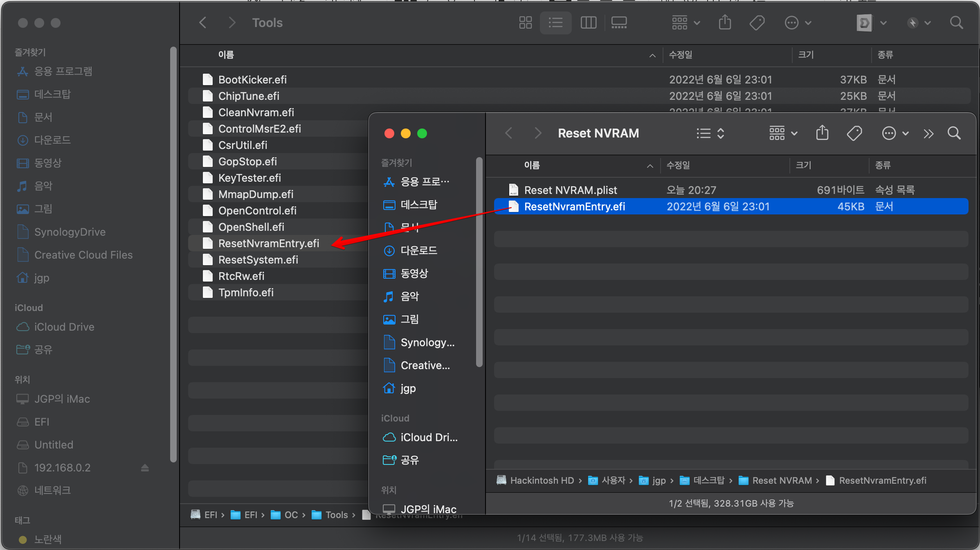Viewport: 980px width, 550px height.
Task: Switch Tools window to column view
Action: click(588, 23)
